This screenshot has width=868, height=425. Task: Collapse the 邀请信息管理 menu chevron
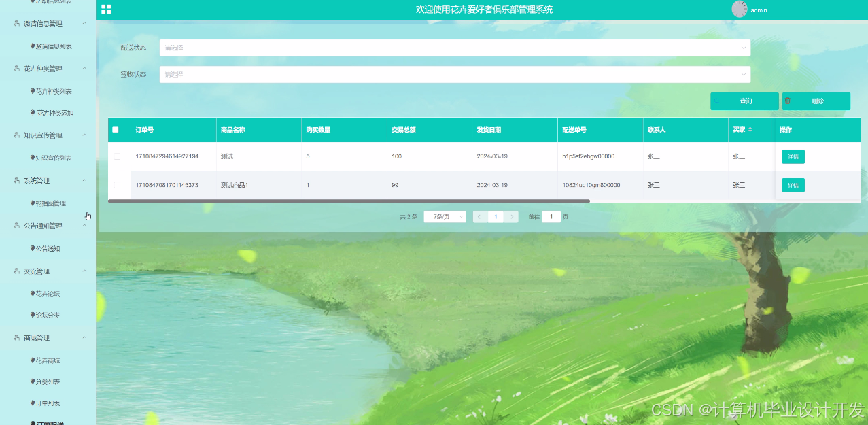pyautogui.click(x=84, y=23)
